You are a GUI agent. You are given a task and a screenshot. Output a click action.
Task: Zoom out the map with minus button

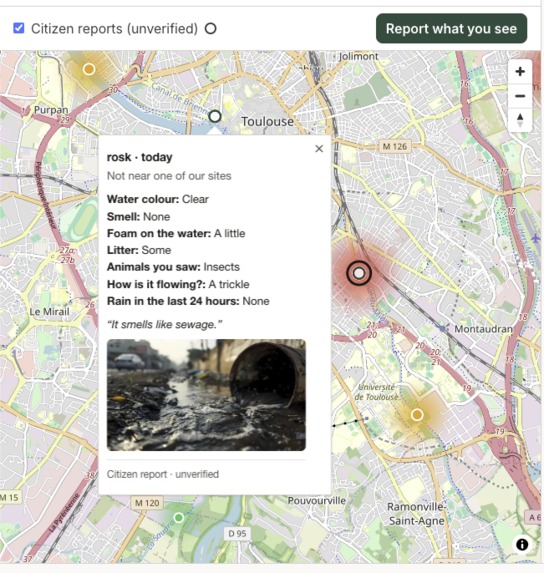tap(520, 96)
